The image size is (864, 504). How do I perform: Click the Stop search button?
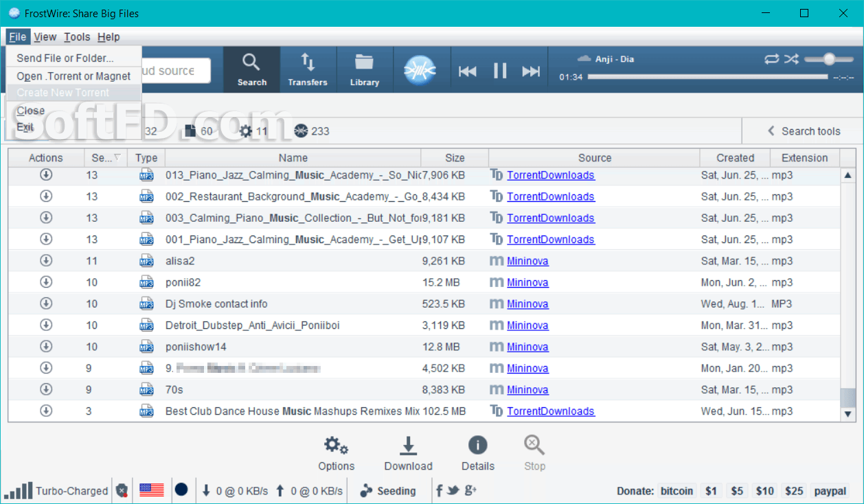coord(534,455)
